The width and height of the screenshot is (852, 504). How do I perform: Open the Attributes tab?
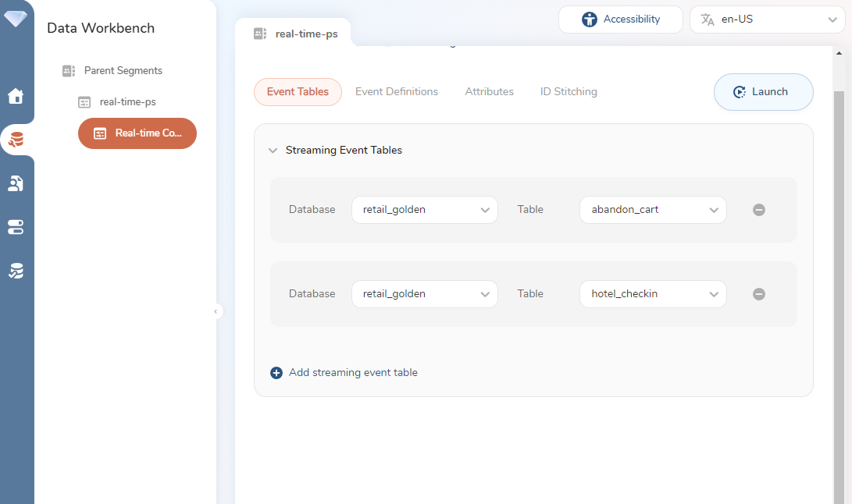[489, 92]
